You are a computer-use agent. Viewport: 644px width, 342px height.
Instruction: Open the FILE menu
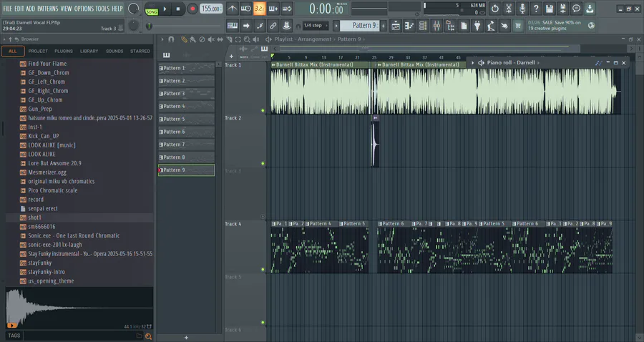(x=7, y=9)
